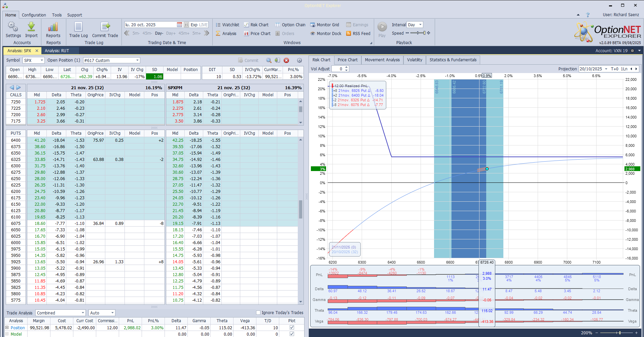
Task: Open the RSS Feed window
Action: (358, 33)
